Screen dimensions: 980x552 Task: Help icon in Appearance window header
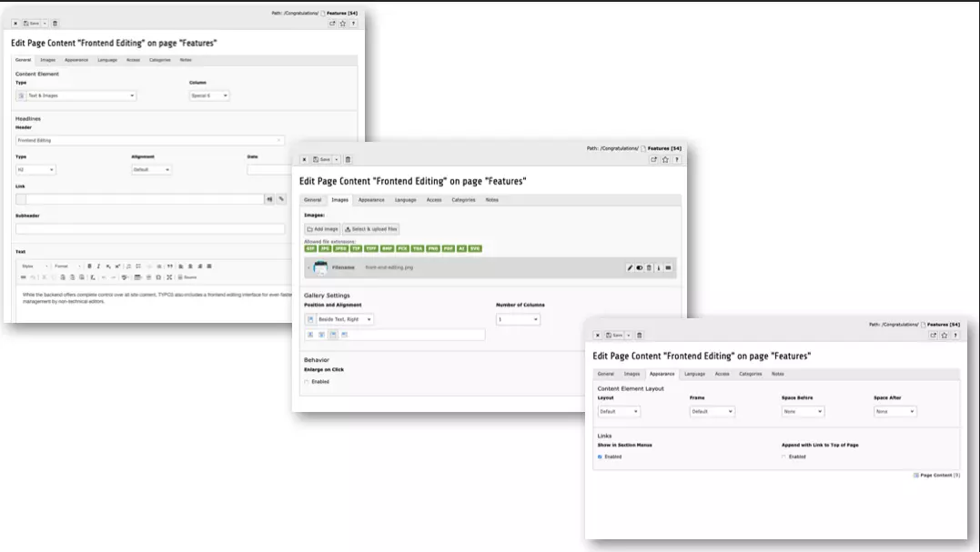click(x=955, y=336)
